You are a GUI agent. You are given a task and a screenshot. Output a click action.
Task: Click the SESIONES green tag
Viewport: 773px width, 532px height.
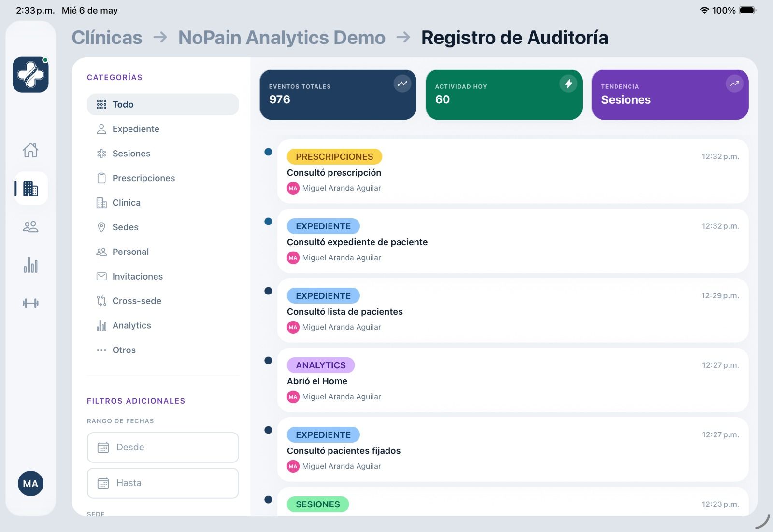318,504
